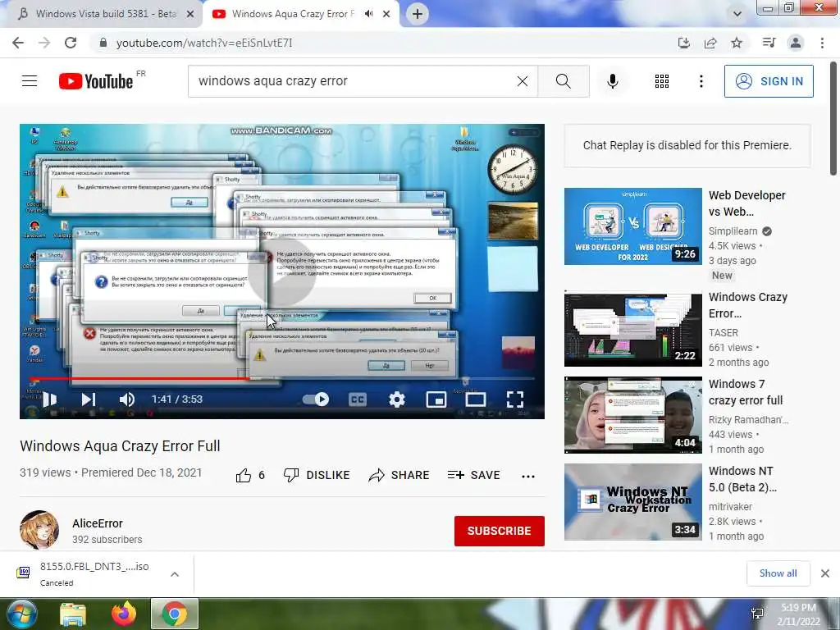The width and height of the screenshot is (840, 630).
Task: Open more actions ellipsis under video
Action: [x=528, y=476]
